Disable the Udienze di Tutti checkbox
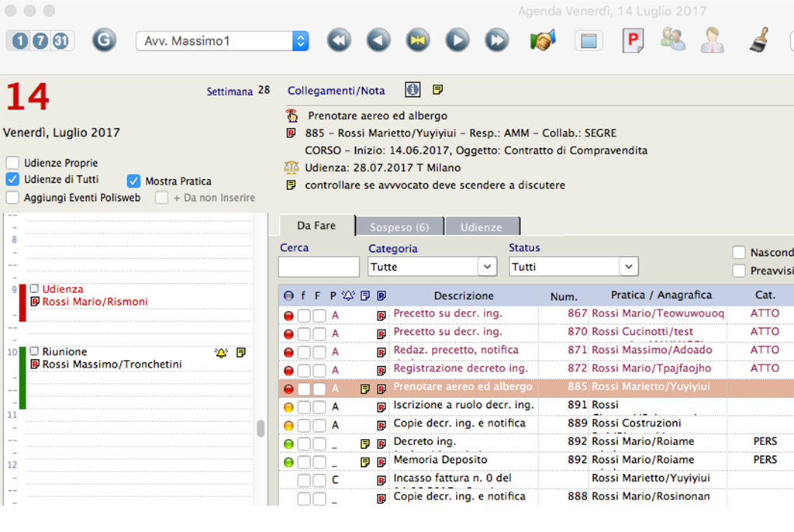Image resolution: width=794 pixels, height=532 pixels. pos(12,179)
